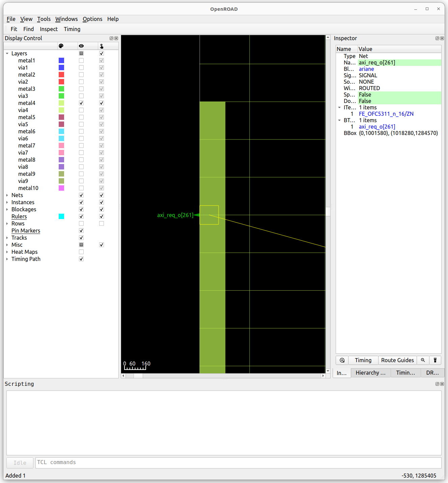Collapse the ITerms item list in Inspector

pos(339,107)
